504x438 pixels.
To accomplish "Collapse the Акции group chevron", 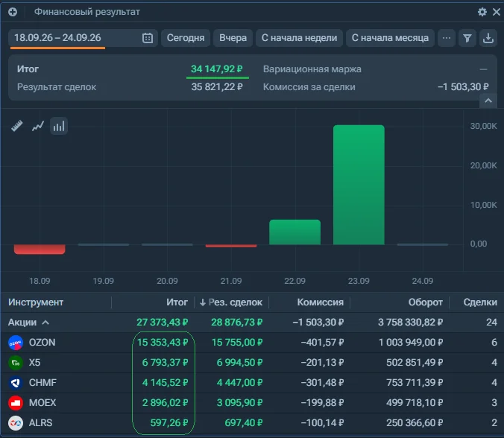I will pos(45,323).
